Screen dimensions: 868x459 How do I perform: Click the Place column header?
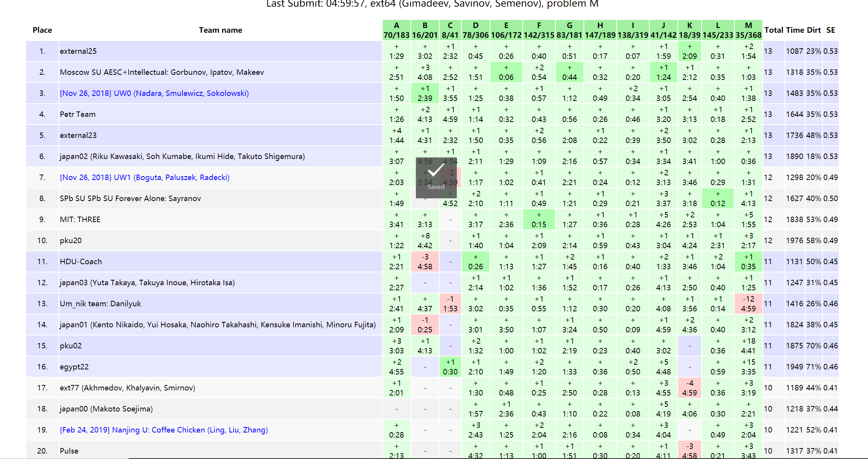coord(42,30)
